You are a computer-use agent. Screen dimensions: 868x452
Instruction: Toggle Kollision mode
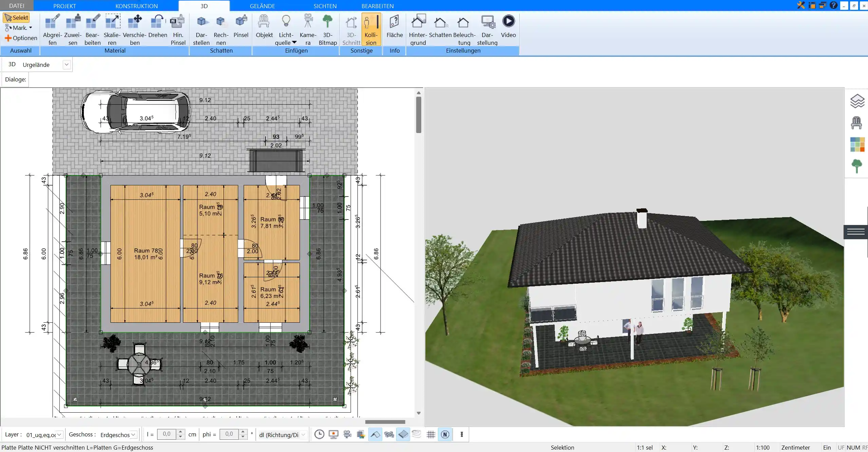click(x=371, y=30)
